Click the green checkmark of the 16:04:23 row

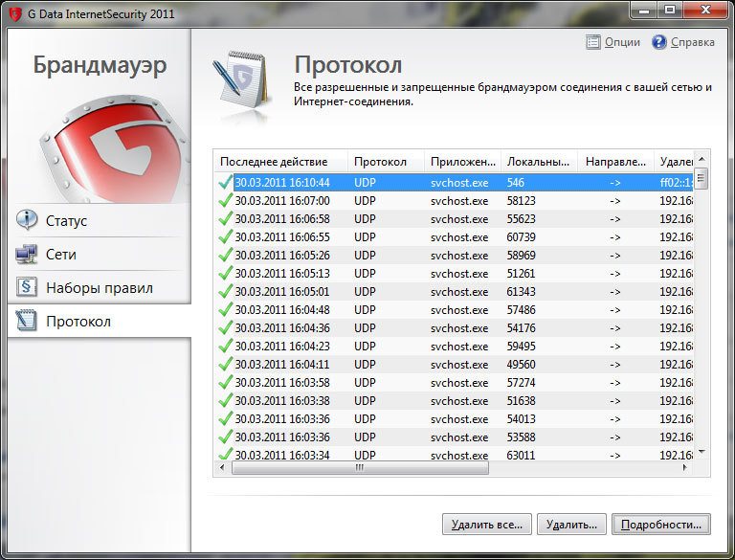click(x=226, y=346)
